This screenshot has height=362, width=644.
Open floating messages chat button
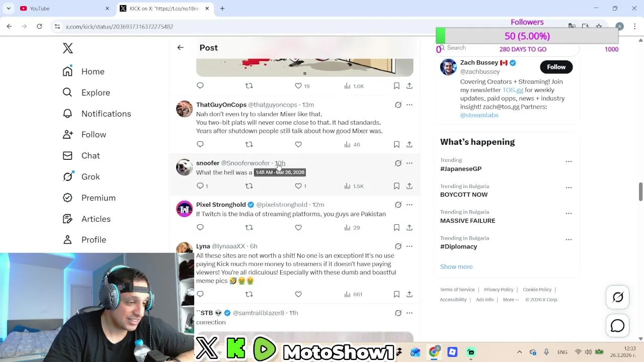[618, 326]
